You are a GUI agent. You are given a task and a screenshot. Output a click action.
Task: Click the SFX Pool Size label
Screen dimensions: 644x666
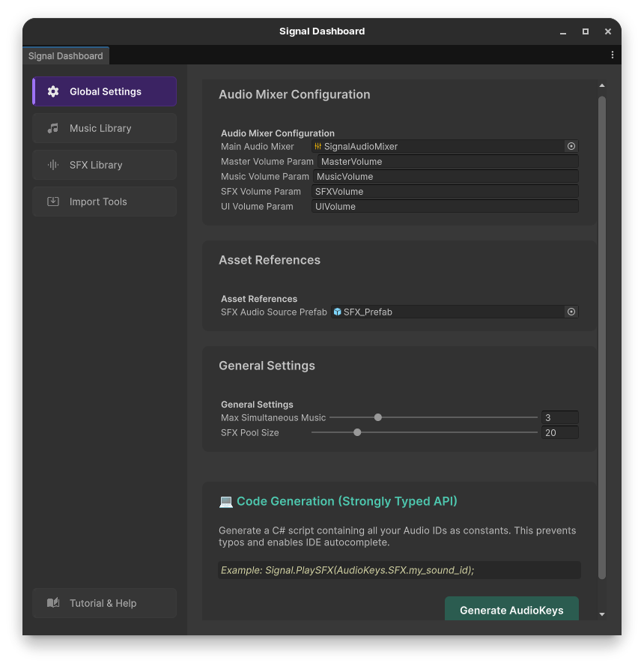coord(250,432)
